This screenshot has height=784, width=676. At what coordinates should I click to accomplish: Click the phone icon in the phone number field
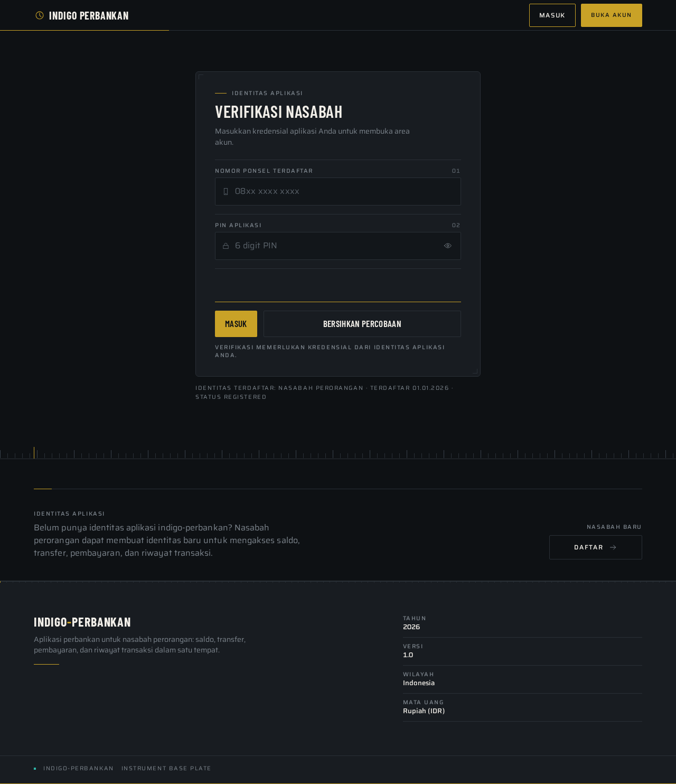[x=226, y=191]
